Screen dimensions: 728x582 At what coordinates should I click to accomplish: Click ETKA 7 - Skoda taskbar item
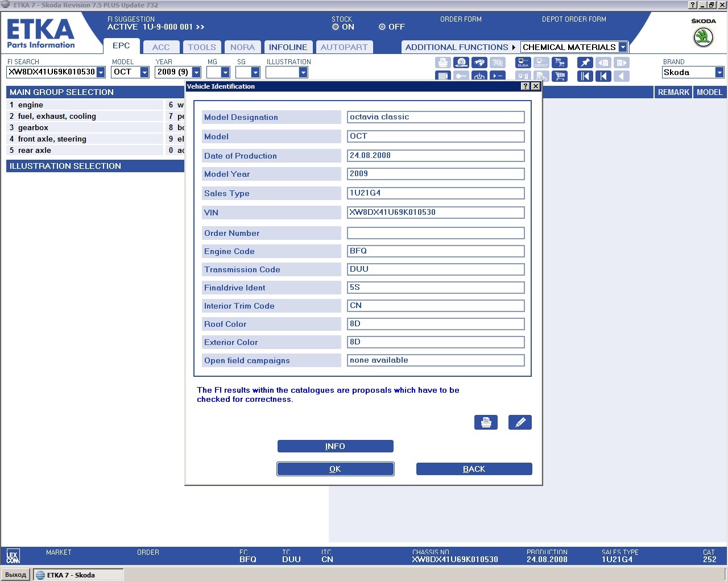(x=78, y=575)
